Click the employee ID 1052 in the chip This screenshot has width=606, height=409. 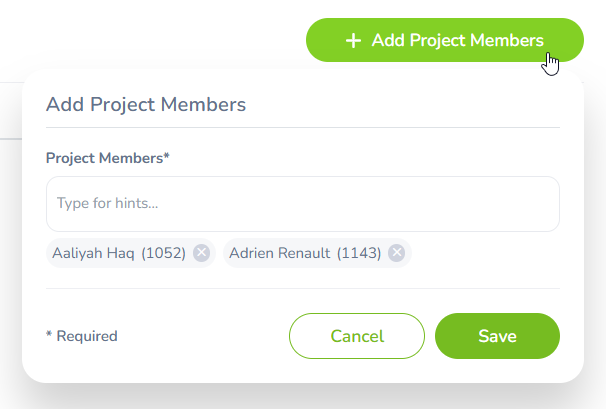(x=163, y=253)
